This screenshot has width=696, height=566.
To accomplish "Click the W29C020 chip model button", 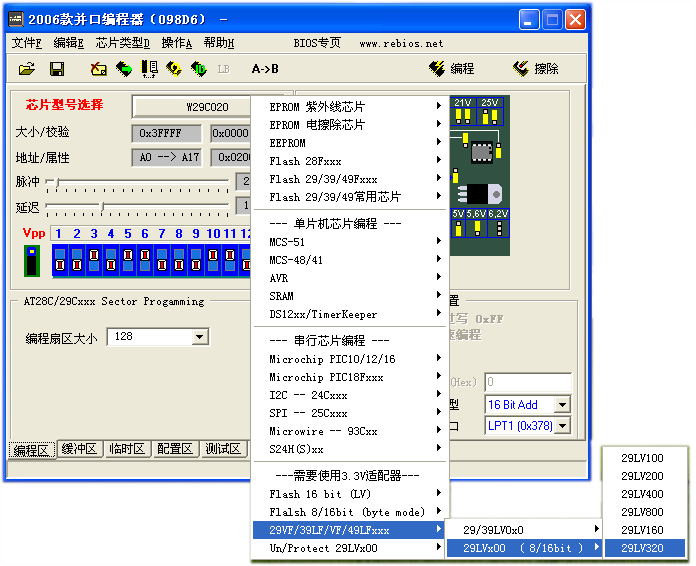I will (x=192, y=107).
